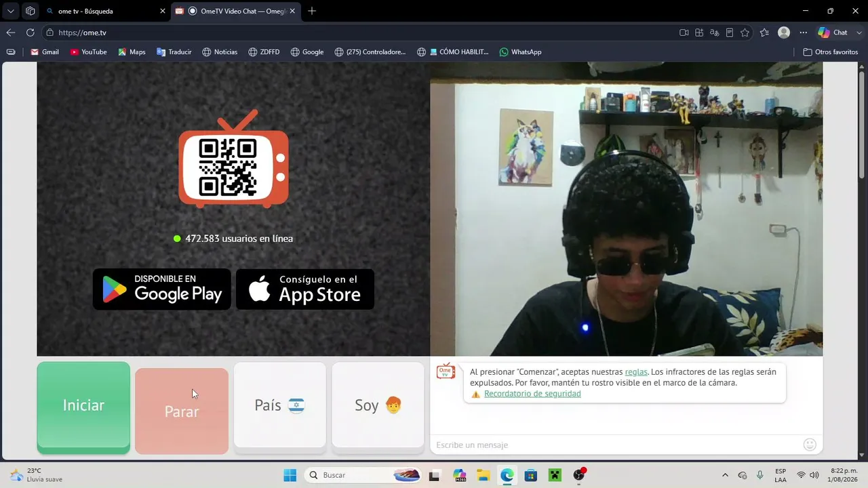
Task: Open the Task View taskbar icon
Action: click(435, 475)
